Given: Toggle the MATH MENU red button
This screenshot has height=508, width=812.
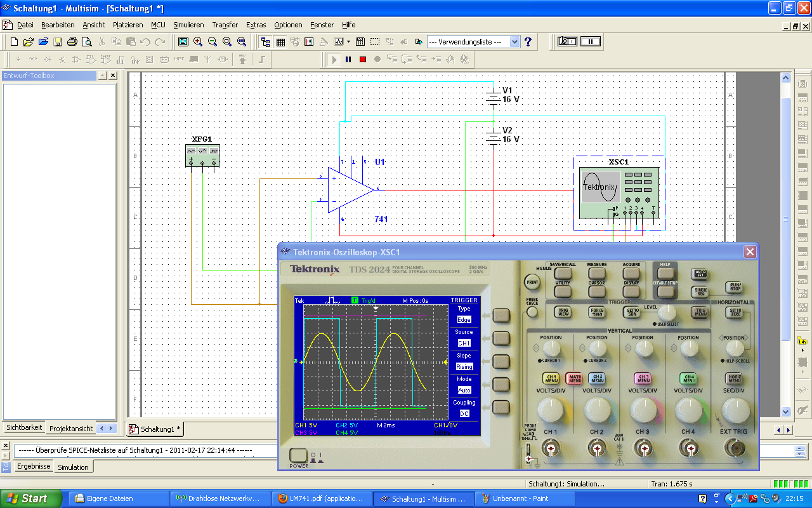Looking at the screenshot, I should tap(574, 378).
